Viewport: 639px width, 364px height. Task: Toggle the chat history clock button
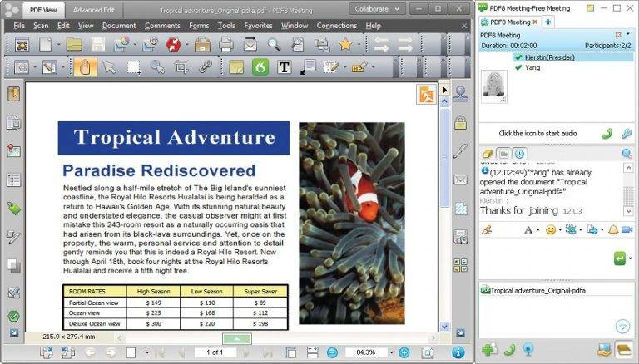point(519,154)
